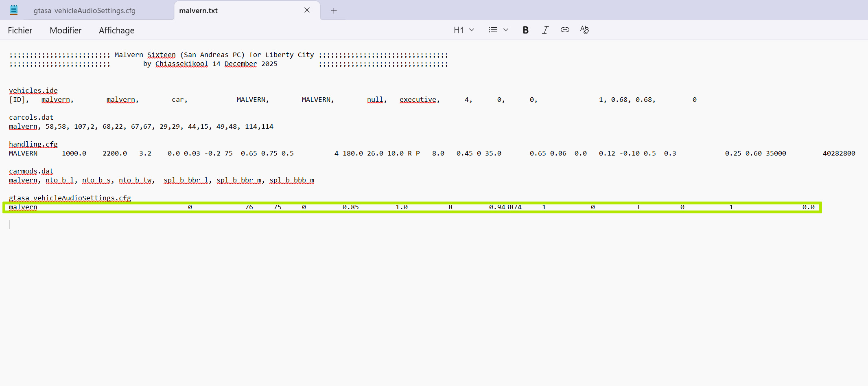Close the malvern.txt tab

[x=307, y=10]
